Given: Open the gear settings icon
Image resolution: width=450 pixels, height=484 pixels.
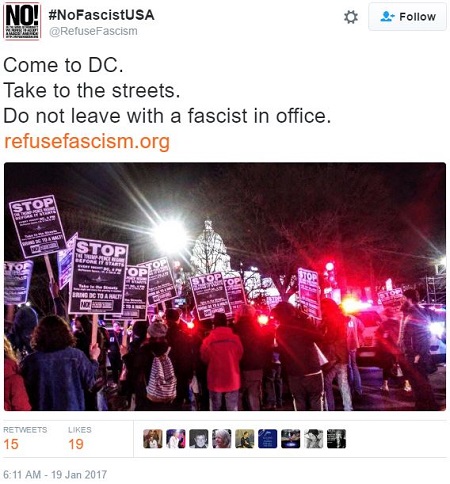Looking at the screenshot, I should coord(351,17).
